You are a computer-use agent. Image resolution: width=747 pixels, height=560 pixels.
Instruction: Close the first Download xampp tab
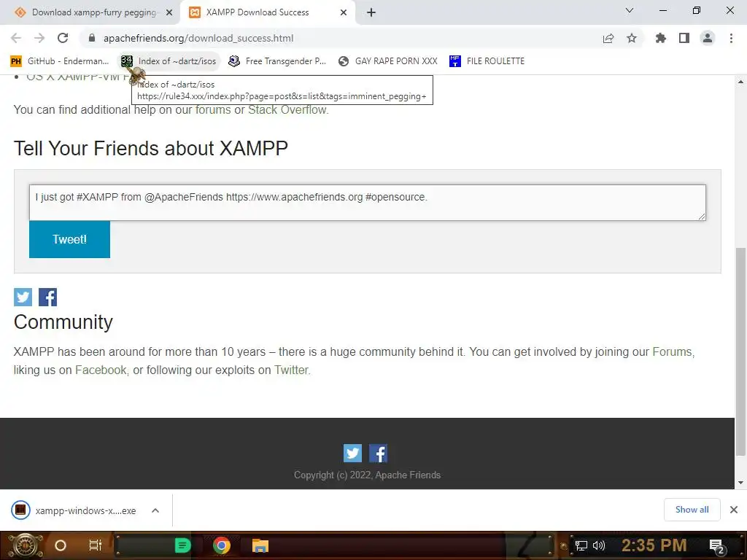click(x=169, y=13)
